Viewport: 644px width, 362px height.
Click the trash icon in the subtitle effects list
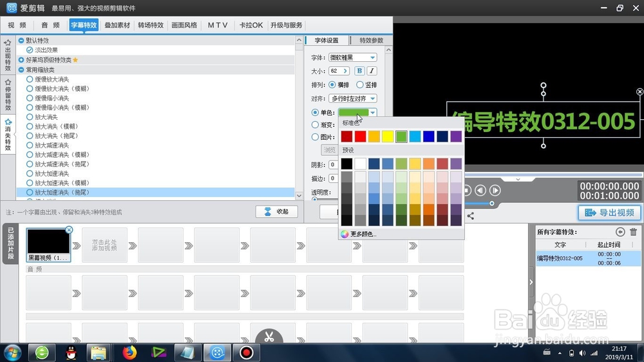633,232
